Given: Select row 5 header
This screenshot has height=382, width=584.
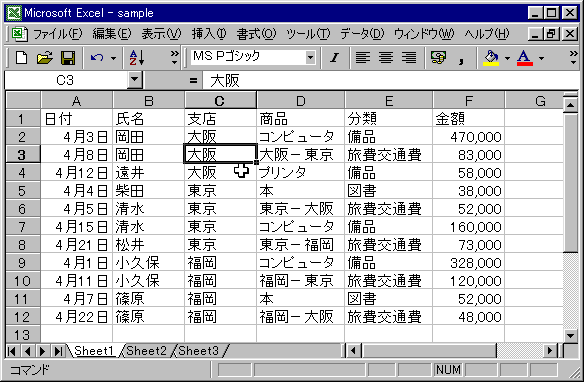Looking at the screenshot, I should point(22,191).
